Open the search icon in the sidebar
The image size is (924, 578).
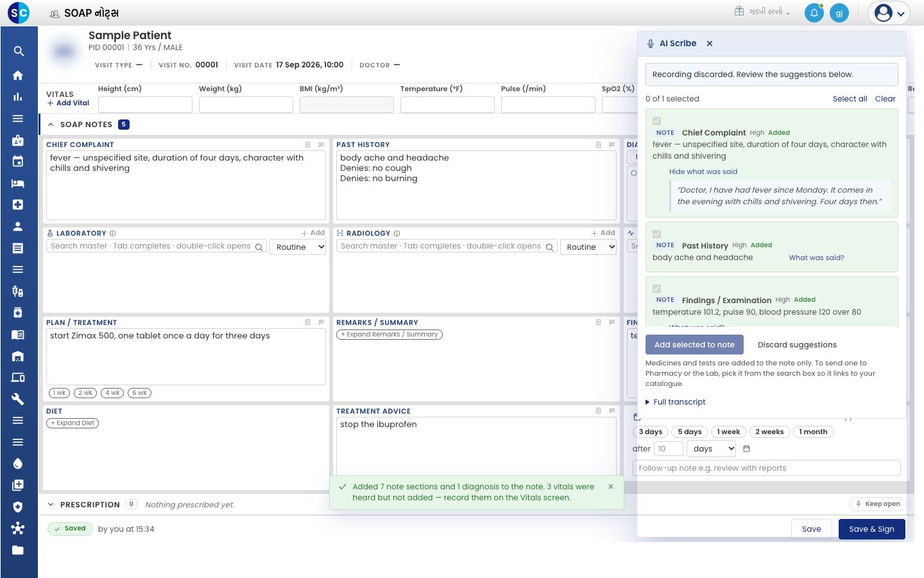click(x=18, y=51)
